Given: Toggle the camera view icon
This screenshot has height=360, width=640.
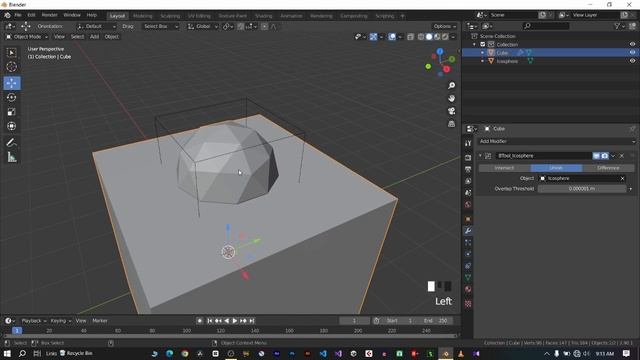Looking at the screenshot, I should 451,111.
